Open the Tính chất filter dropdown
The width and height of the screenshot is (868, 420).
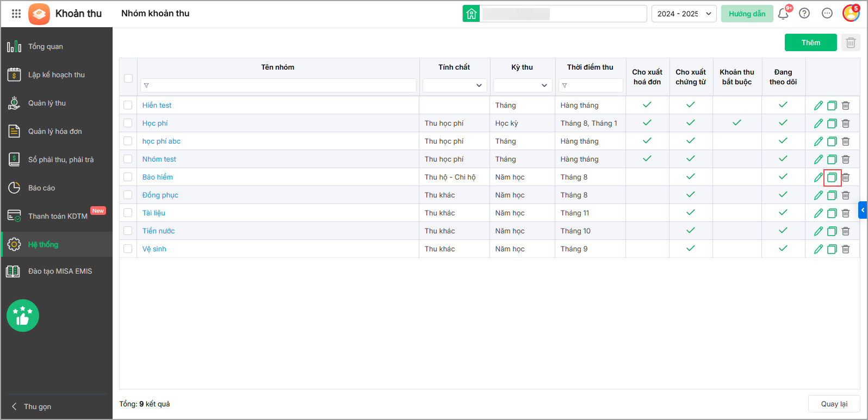click(x=454, y=85)
